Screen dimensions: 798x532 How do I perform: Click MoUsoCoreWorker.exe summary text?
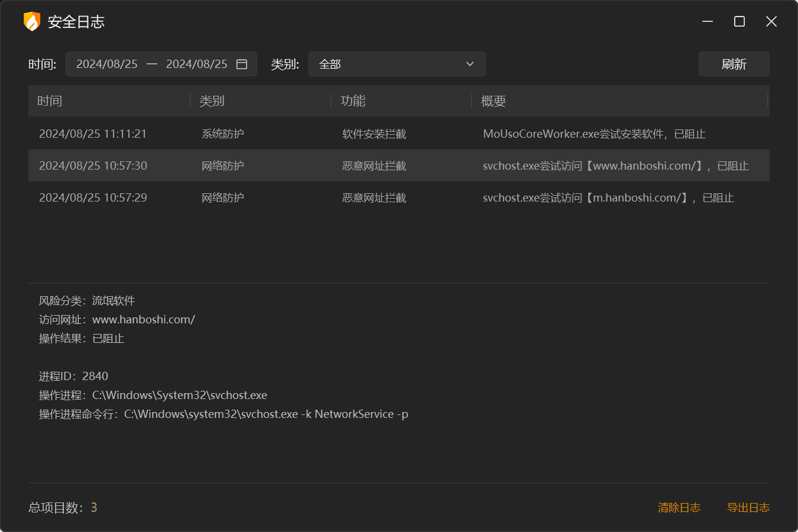tap(594, 134)
